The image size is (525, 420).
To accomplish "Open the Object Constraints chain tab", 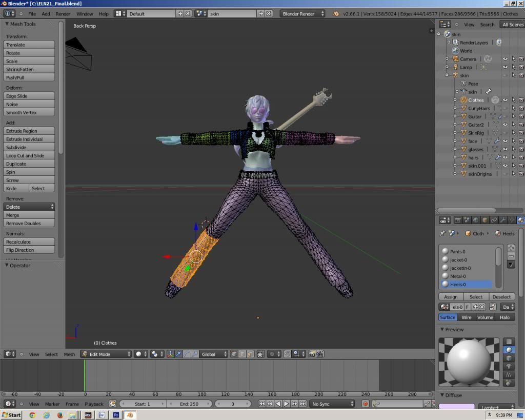I will pos(494,220).
